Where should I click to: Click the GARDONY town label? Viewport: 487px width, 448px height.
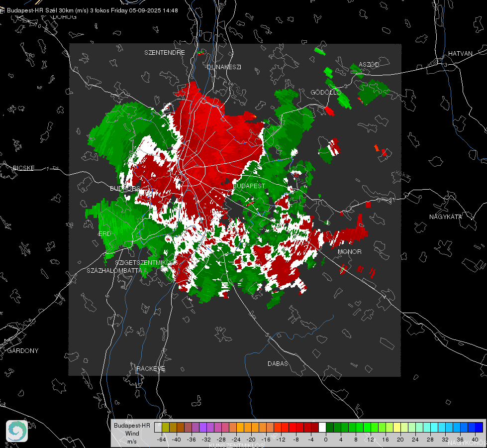click(23, 351)
